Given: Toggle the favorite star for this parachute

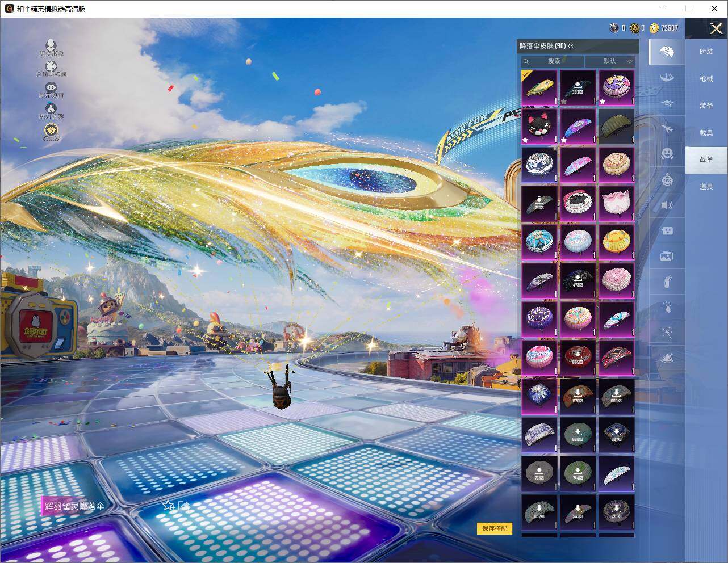Looking at the screenshot, I should 168,505.
